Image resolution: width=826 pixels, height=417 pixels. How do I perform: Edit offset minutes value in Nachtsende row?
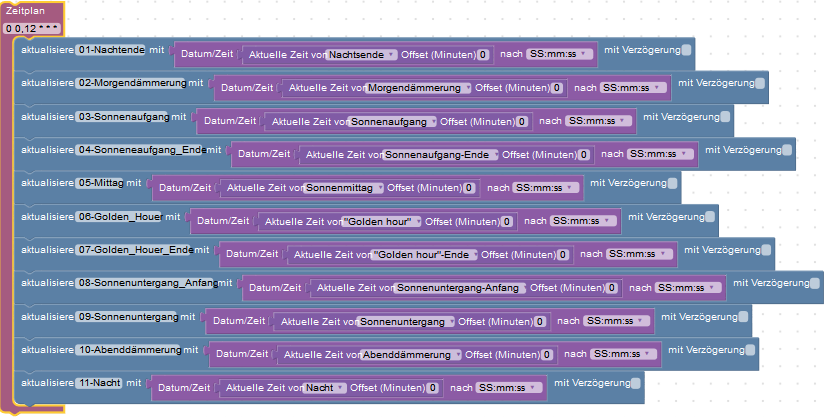483,55
